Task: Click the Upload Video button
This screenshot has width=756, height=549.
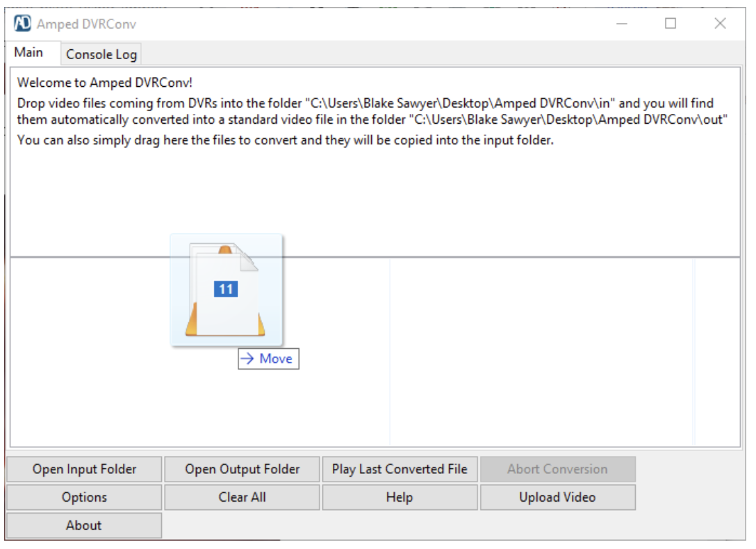Action: [558, 497]
